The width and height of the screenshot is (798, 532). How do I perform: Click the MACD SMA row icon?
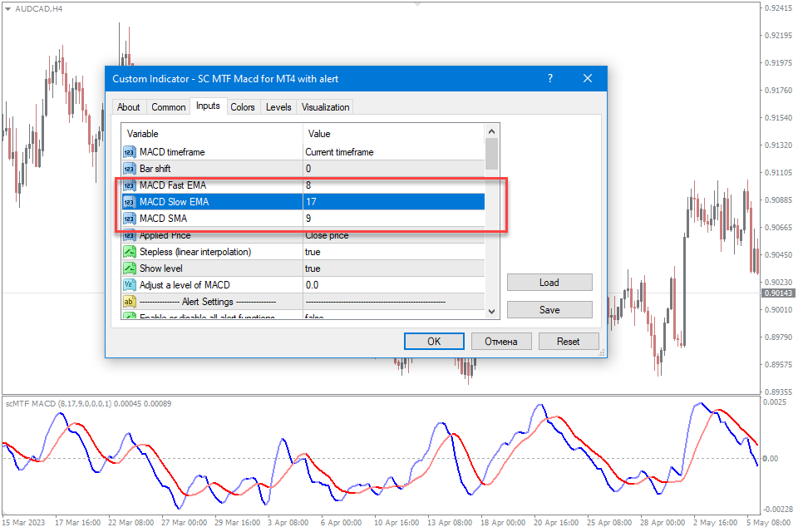130,219
